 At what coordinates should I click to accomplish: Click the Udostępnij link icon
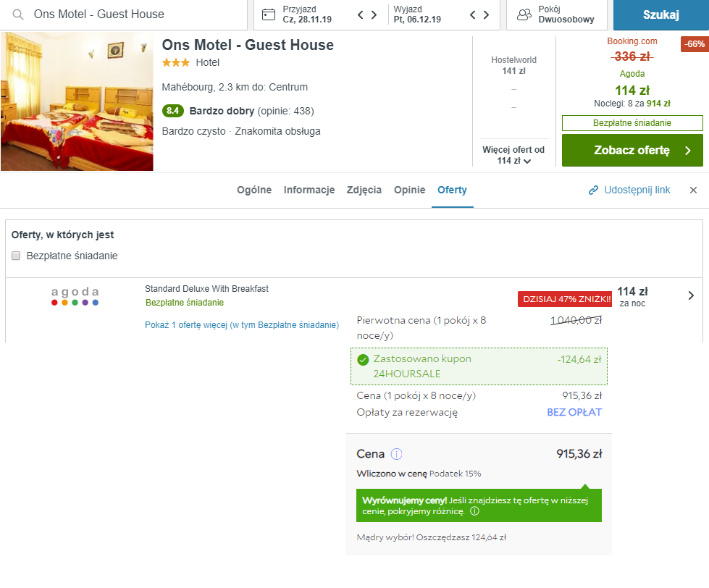pos(594,190)
